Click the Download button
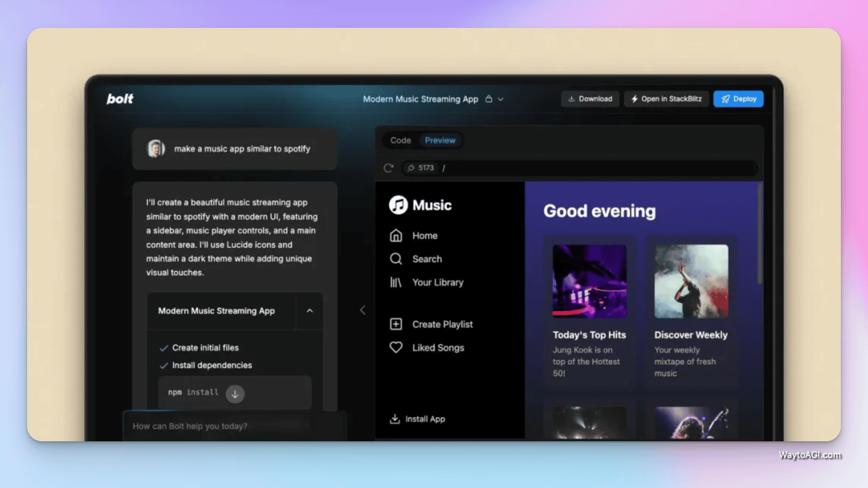Screen dimensions: 868x488 (590, 99)
